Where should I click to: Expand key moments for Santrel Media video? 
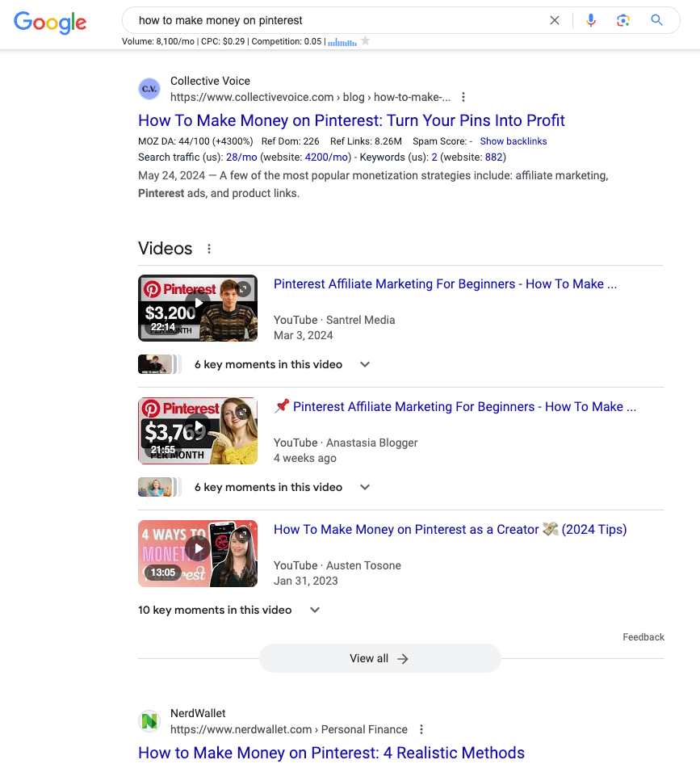[365, 364]
